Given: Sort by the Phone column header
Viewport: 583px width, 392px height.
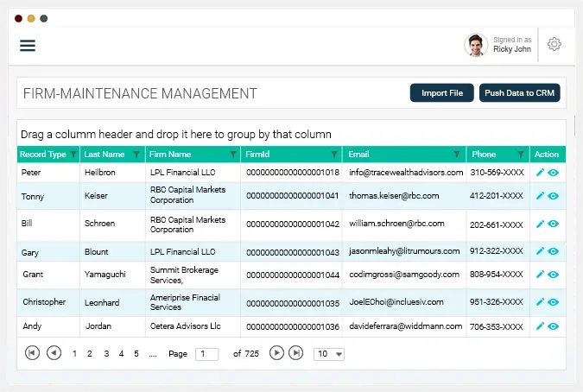Looking at the screenshot, I should [485, 155].
